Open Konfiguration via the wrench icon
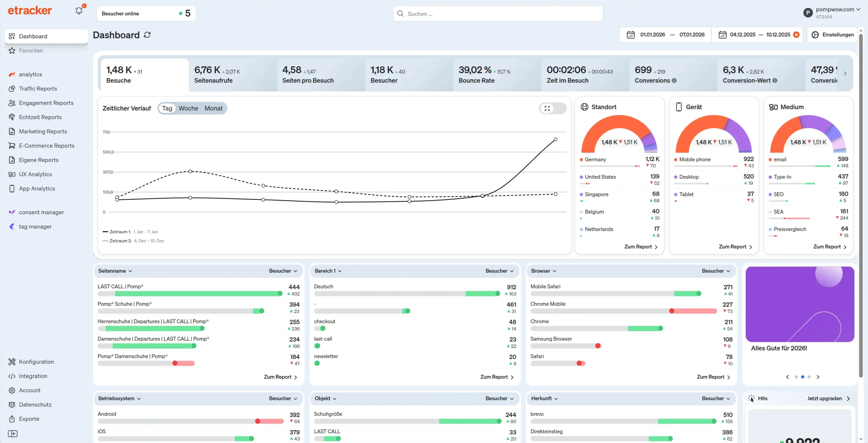 pos(36,362)
